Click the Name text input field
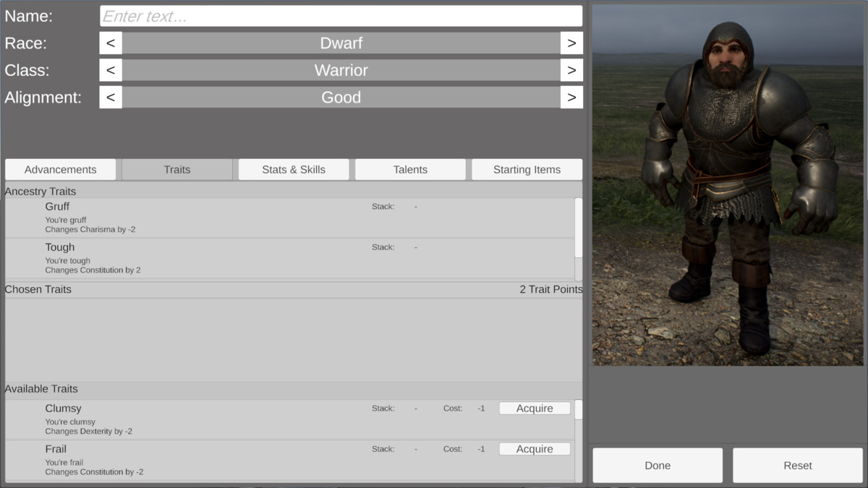868x488 pixels. (x=341, y=16)
